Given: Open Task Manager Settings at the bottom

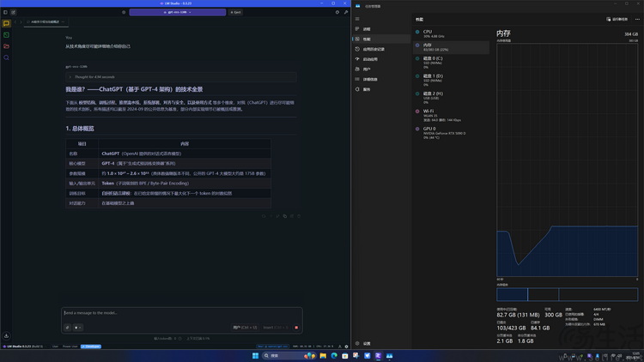Looking at the screenshot, I should click(x=381, y=343).
